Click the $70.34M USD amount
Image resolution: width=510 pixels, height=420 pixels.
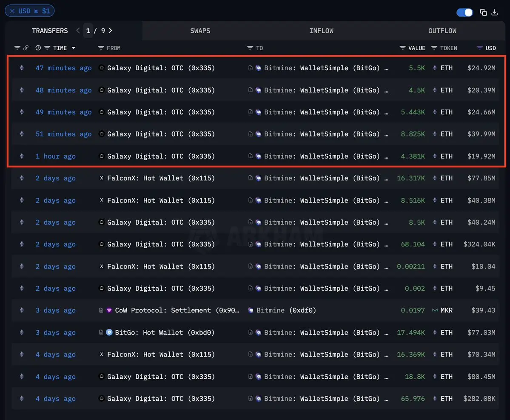click(x=481, y=354)
